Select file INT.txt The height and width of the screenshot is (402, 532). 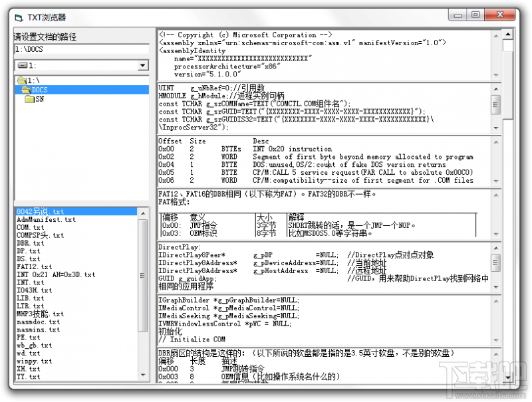point(31,282)
